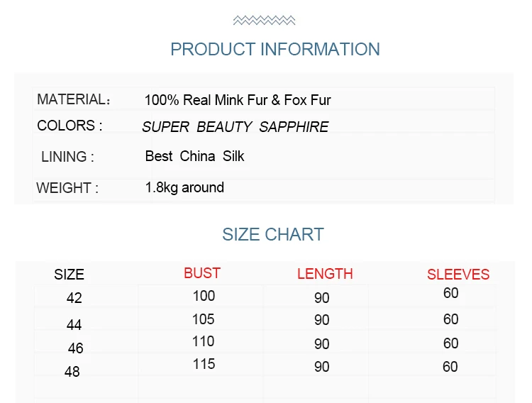Click the LINING label

pos(67,157)
